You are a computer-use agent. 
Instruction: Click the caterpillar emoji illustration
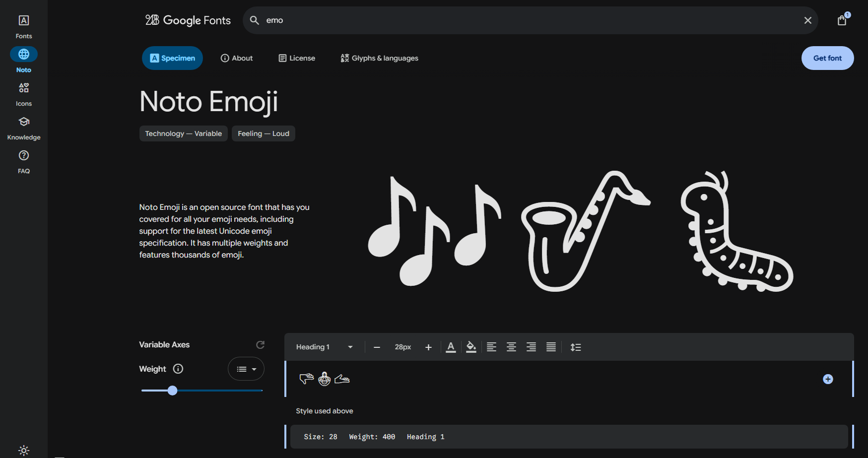pyautogui.click(x=737, y=231)
